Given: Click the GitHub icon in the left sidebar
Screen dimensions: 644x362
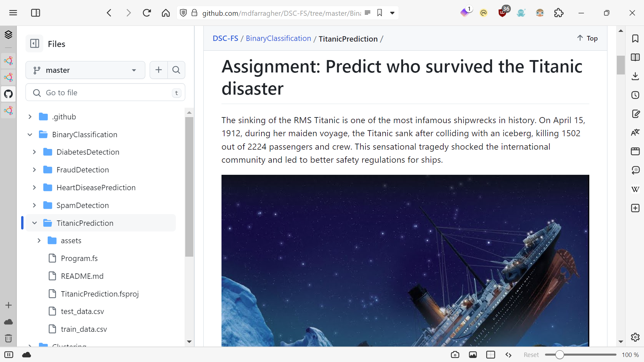Looking at the screenshot, I should coord(8,94).
